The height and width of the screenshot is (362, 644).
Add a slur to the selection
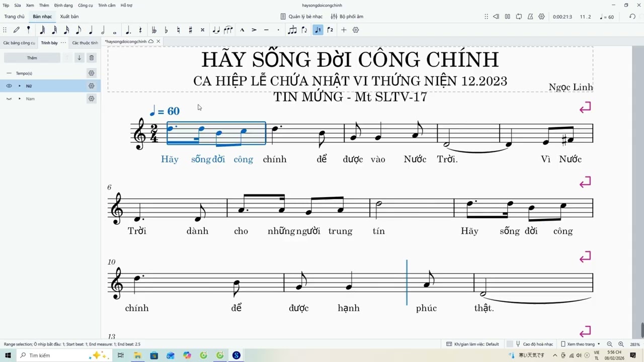coord(228,30)
